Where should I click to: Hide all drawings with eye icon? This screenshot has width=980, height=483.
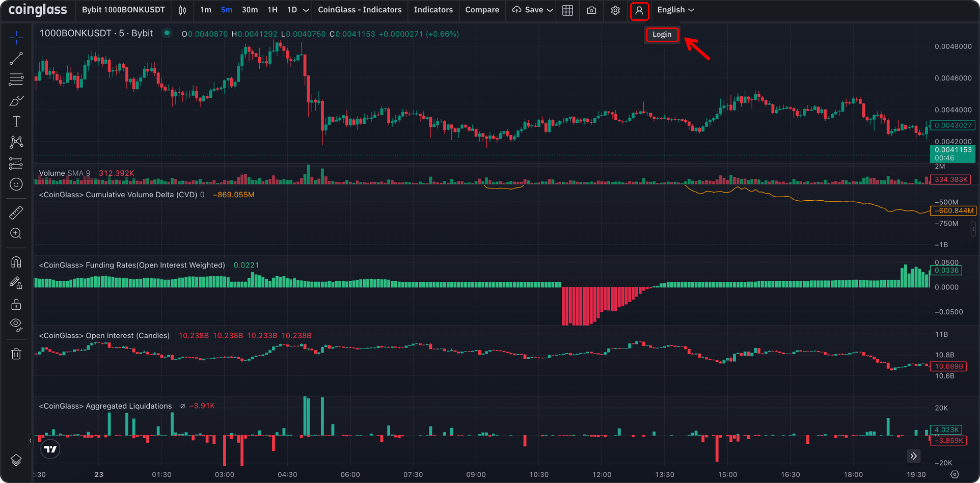click(16, 325)
